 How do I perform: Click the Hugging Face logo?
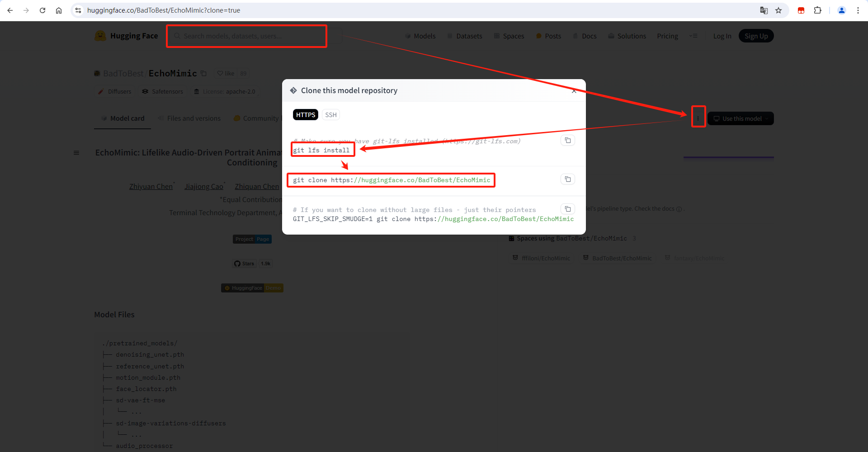click(126, 36)
